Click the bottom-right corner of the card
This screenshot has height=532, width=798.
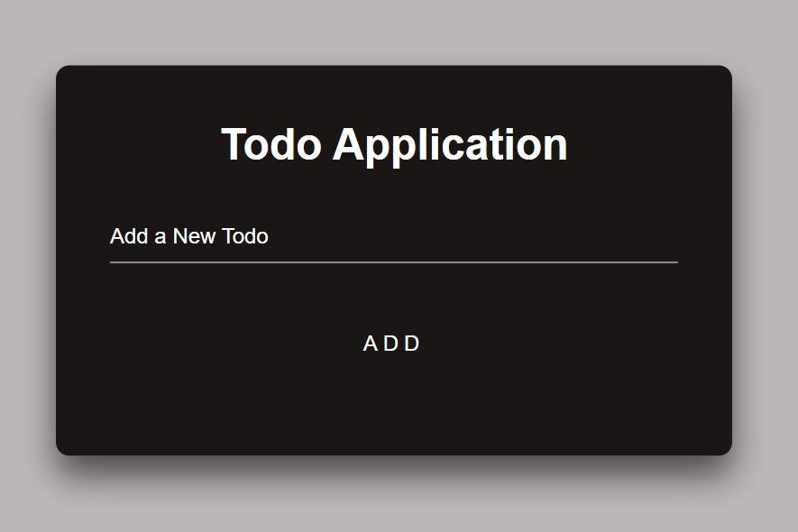(x=721, y=446)
